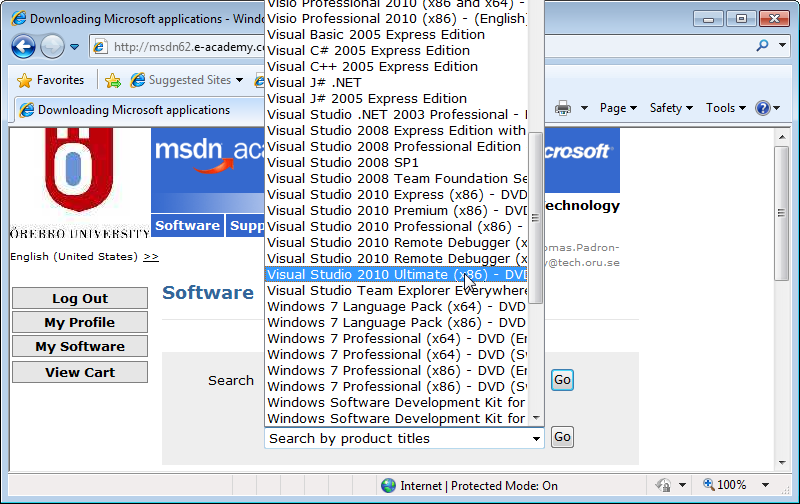This screenshot has height=504, width=800.
Task: Open the Print options dropdown arrow
Action: tap(585, 108)
